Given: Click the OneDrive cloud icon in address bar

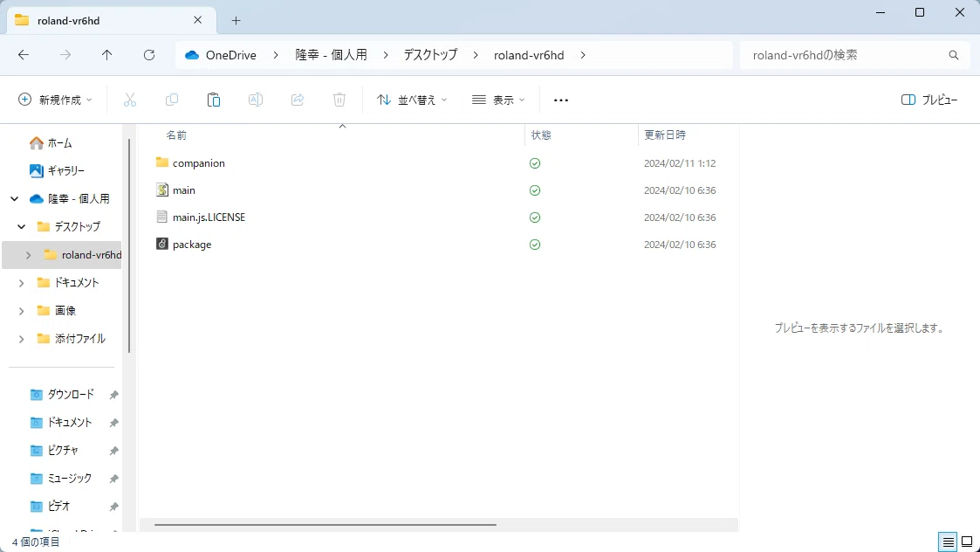Looking at the screenshot, I should (192, 55).
